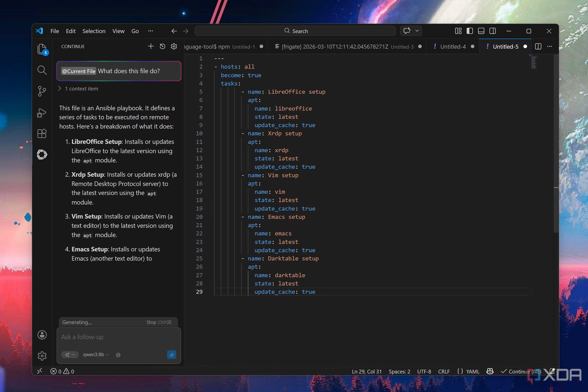Open the File menu
Image resolution: width=588 pixels, height=392 pixels.
[x=55, y=31]
